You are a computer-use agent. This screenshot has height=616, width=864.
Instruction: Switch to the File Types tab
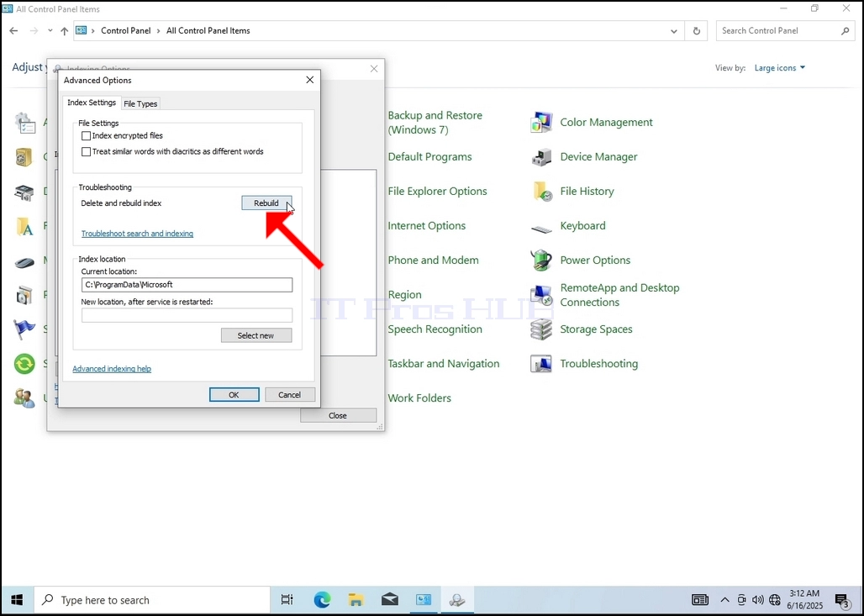click(140, 103)
